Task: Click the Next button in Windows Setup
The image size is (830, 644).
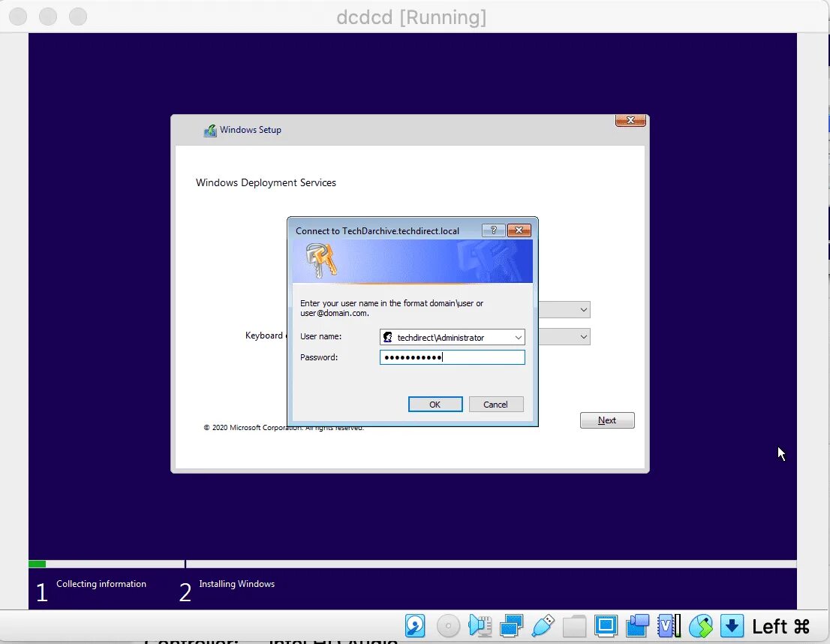Action: coord(607,420)
